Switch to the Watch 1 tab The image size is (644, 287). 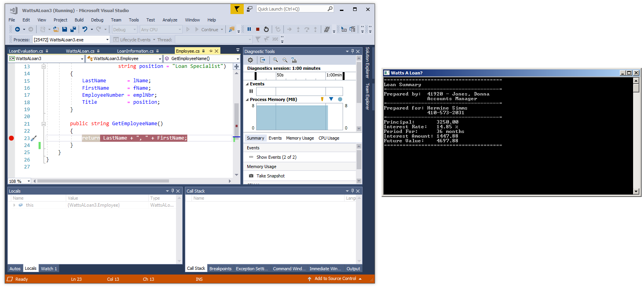tap(49, 269)
